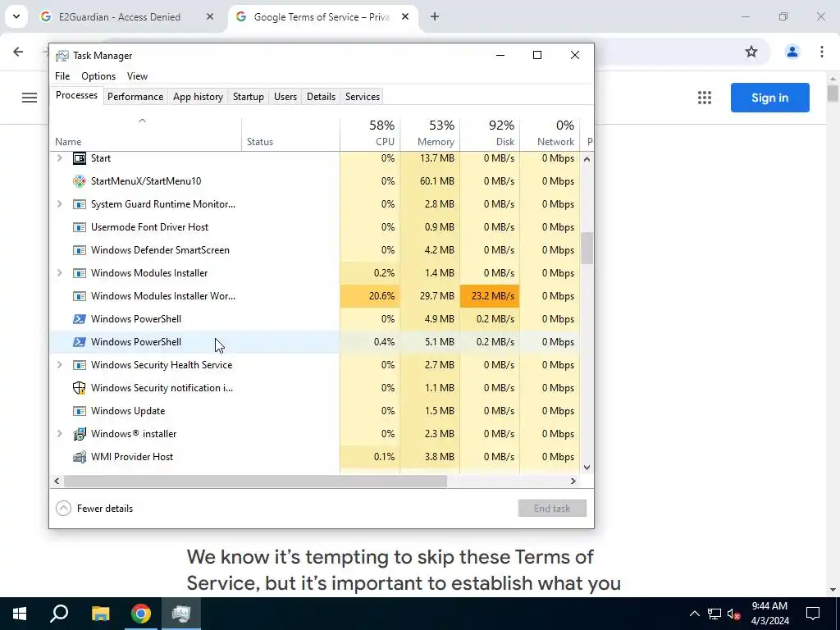Viewport: 840px width, 630px height.
Task: Sort processes by the CPU column
Action: [370, 133]
